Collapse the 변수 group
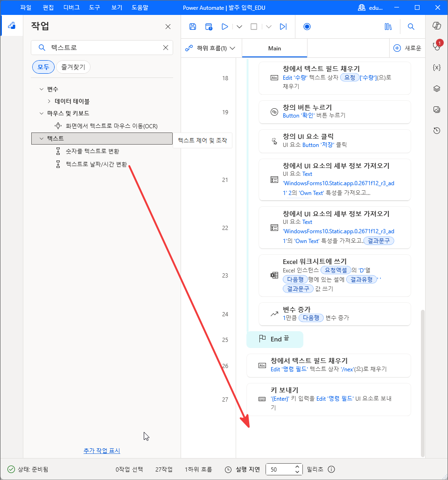The image size is (448, 480). [x=42, y=89]
